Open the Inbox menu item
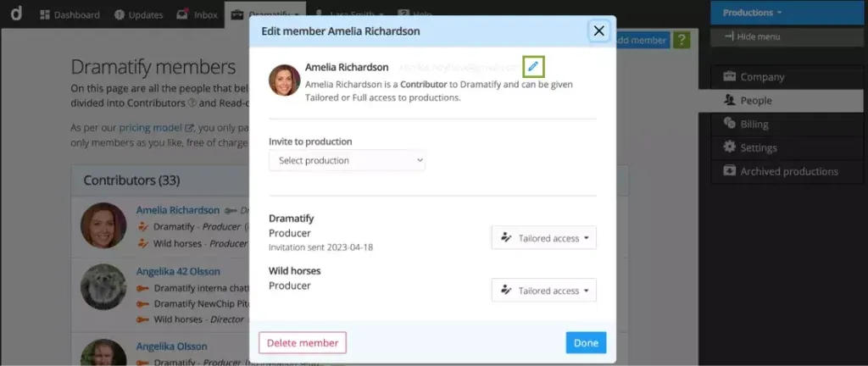 (x=197, y=15)
